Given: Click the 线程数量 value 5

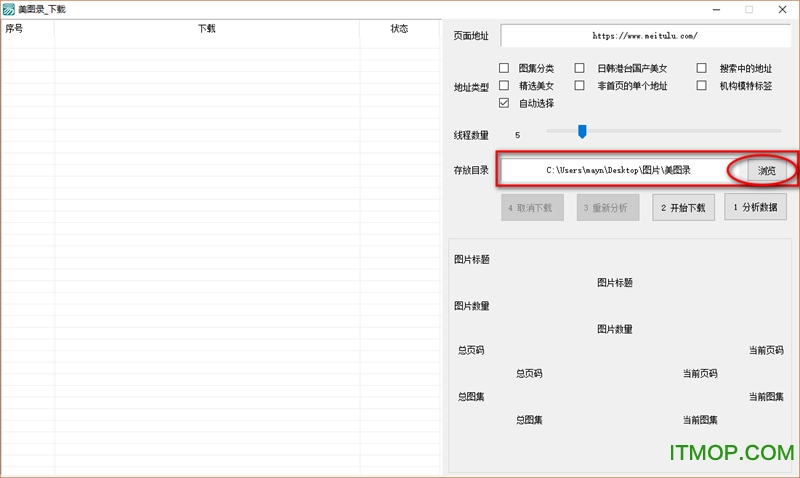Looking at the screenshot, I should tap(517, 135).
